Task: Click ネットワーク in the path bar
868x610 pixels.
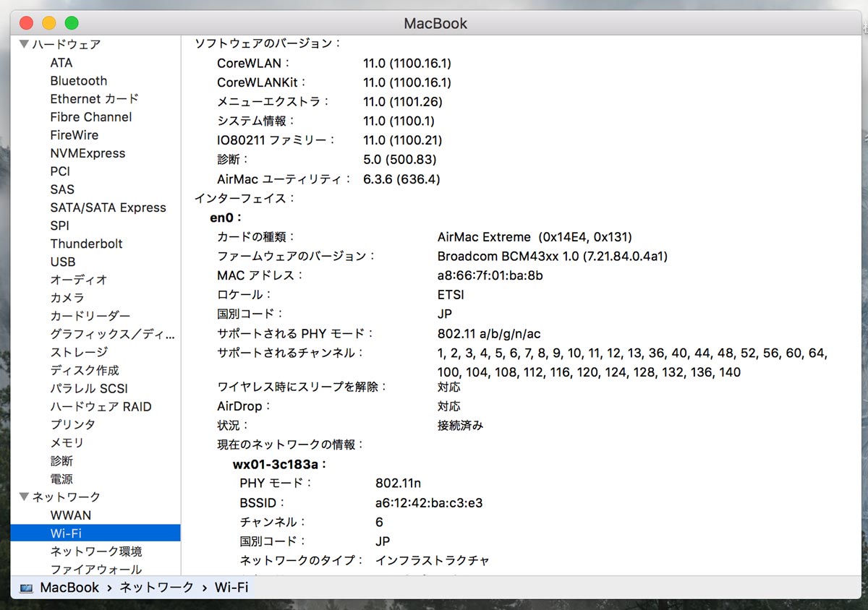Action: (156, 588)
